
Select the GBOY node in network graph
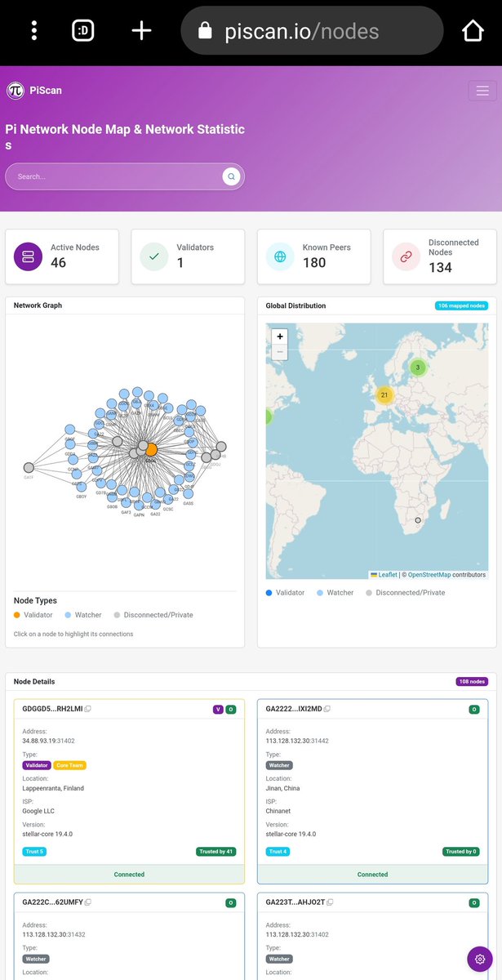(82, 488)
